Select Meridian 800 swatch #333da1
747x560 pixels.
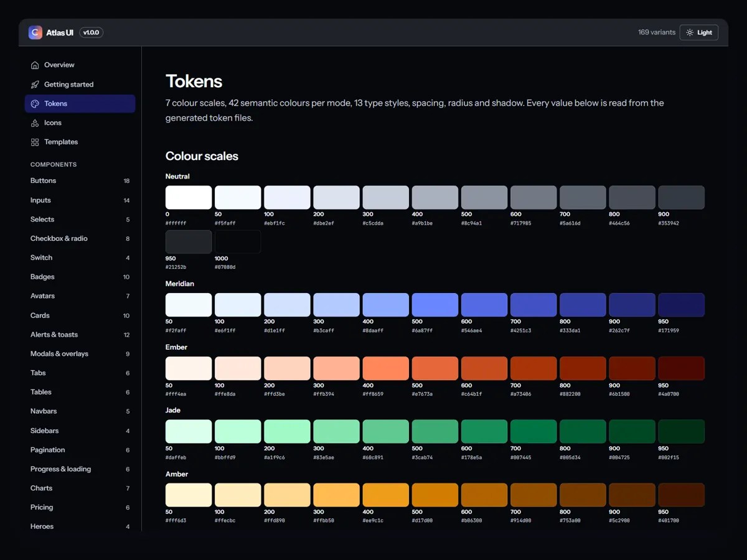tap(583, 305)
